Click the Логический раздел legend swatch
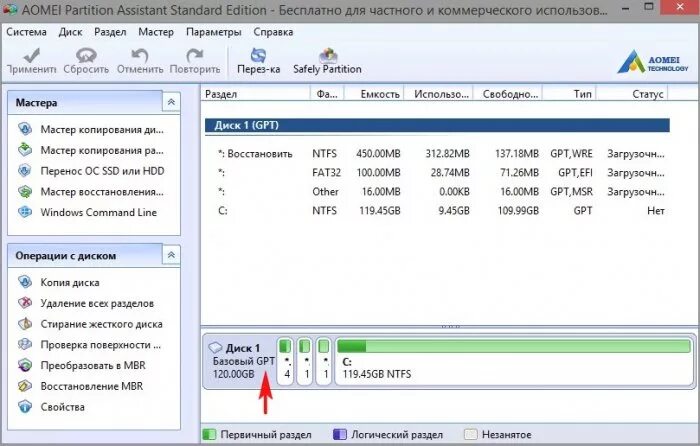 click(340, 434)
